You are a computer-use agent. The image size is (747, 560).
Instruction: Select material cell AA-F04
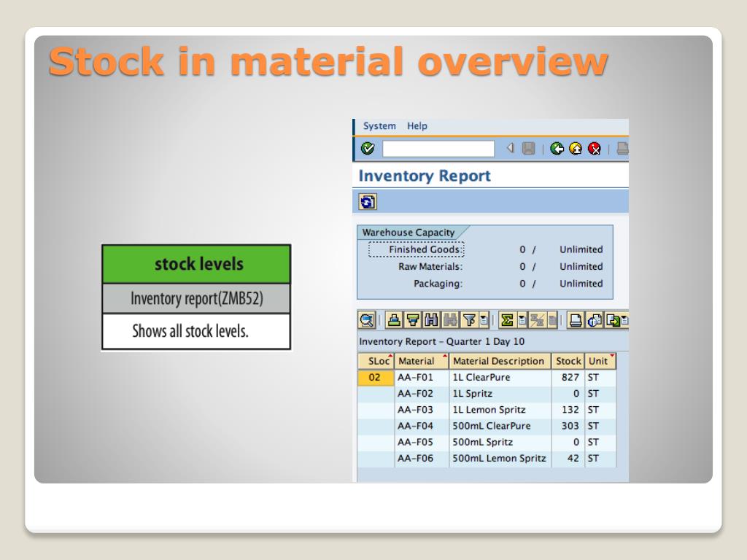[x=422, y=426]
